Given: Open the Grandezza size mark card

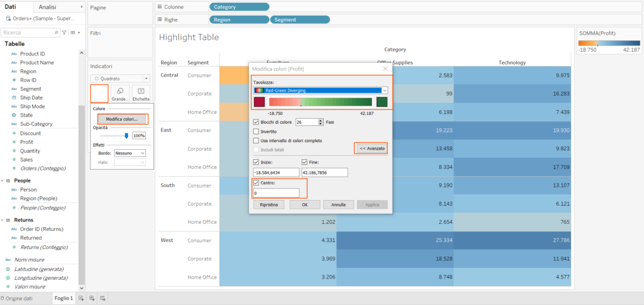Looking at the screenshot, I should coord(120,94).
